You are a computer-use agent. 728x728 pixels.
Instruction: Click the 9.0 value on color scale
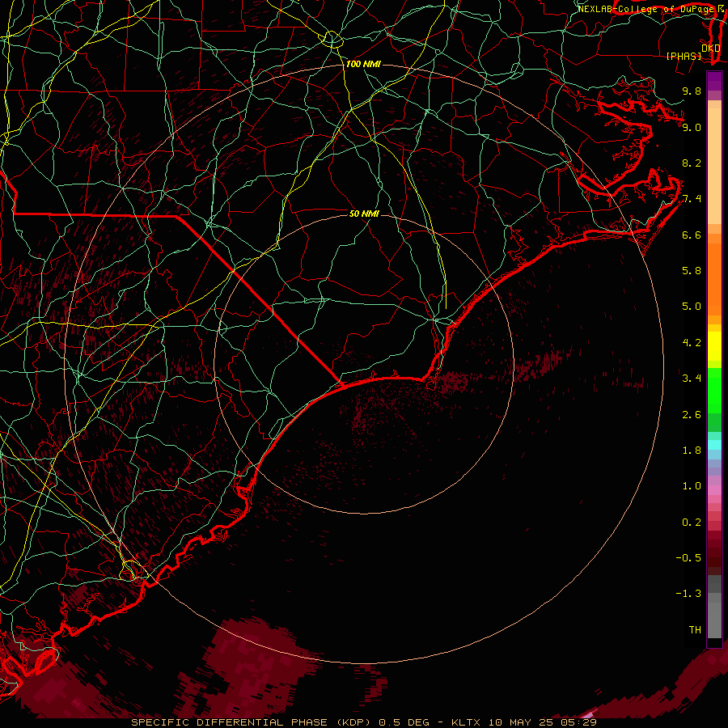[x=692, y=127]
